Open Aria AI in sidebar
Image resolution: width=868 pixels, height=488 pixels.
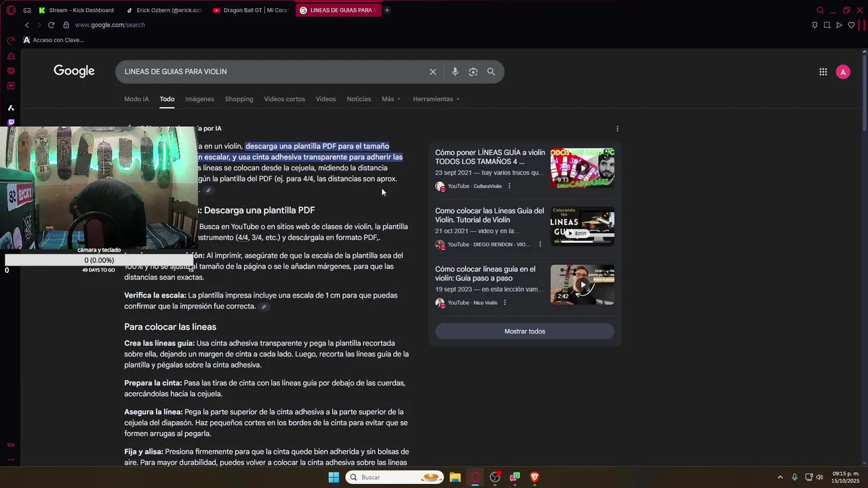pyautogui.click(x=11, y=108)
